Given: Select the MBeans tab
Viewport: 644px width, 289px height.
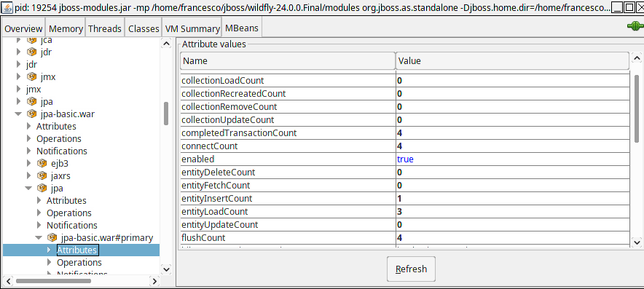Looking at the screenshot, I should pos(242,28).
